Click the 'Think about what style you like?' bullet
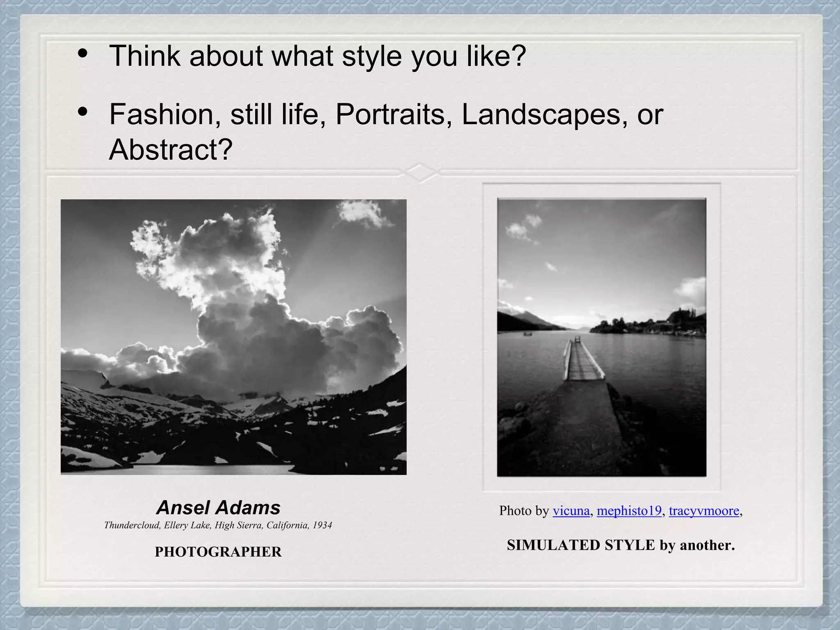Image resolution: width=840 pixels, height=630 pixels. point(317,56)
